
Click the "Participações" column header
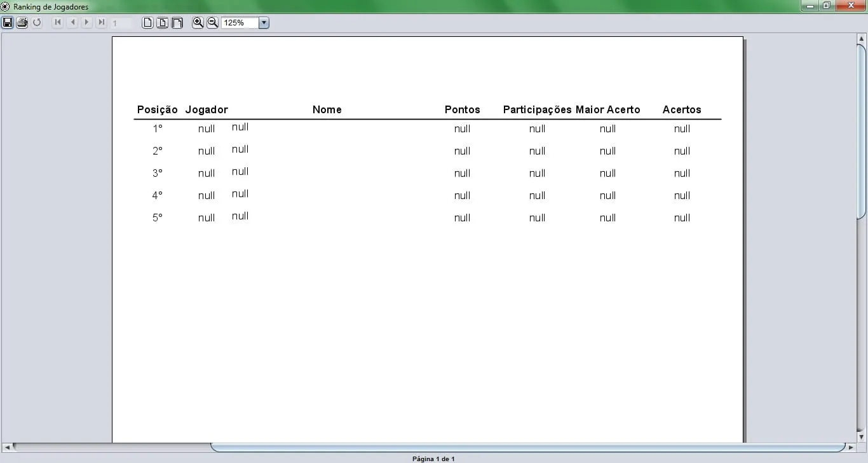538,109
